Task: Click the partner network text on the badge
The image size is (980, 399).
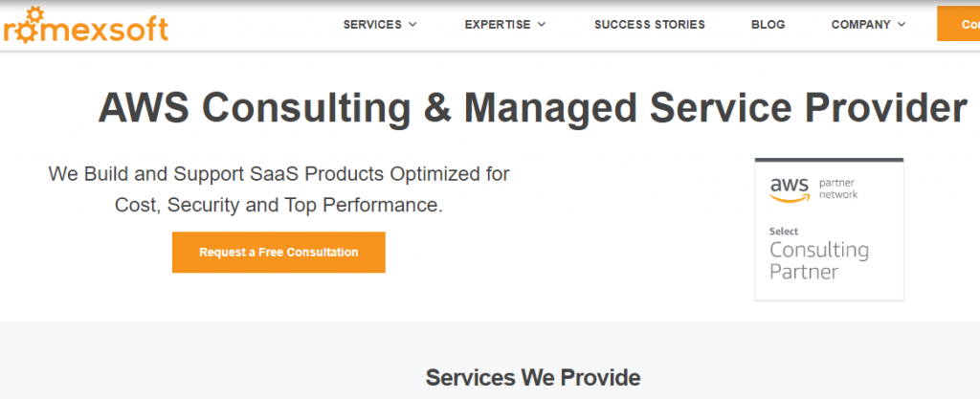Action: click(838, 188)
